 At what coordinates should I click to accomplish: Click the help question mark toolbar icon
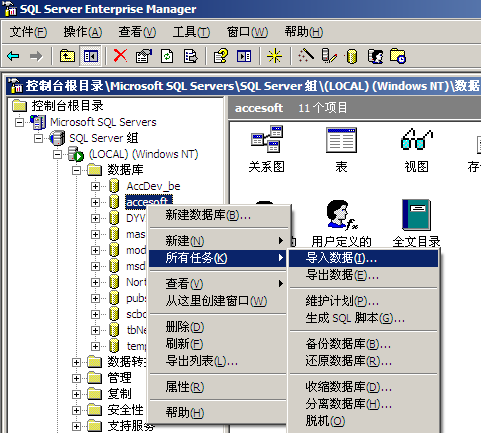[221, 56]
